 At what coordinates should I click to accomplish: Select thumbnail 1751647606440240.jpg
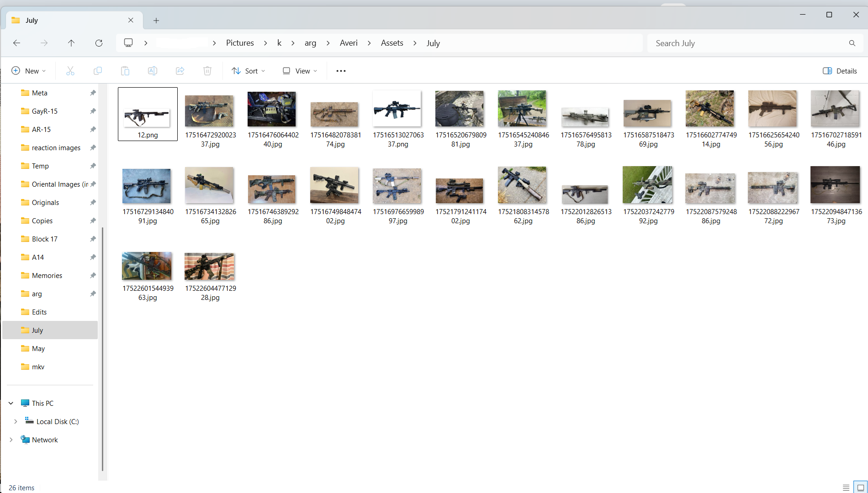[x=272, y=110]
